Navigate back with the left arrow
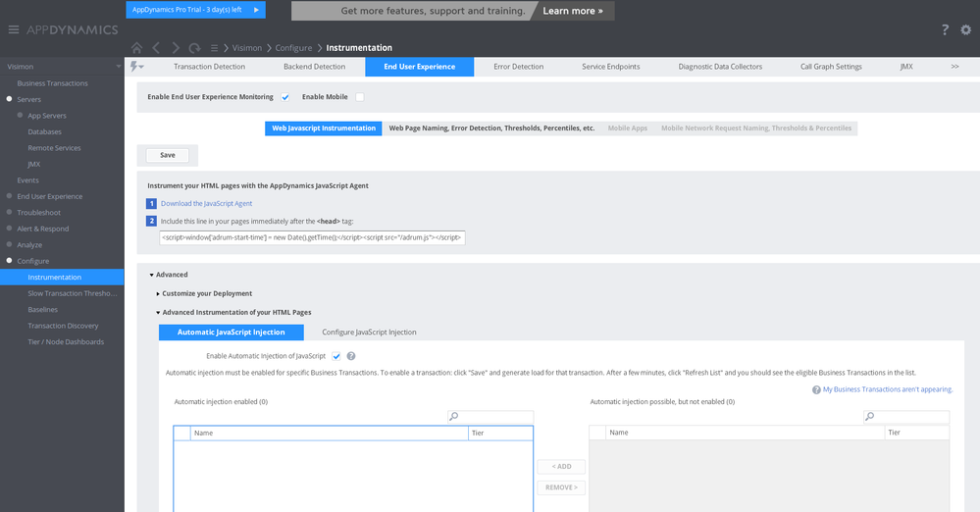The width and height of the screenshot is (980, 512). coord(156,47)
